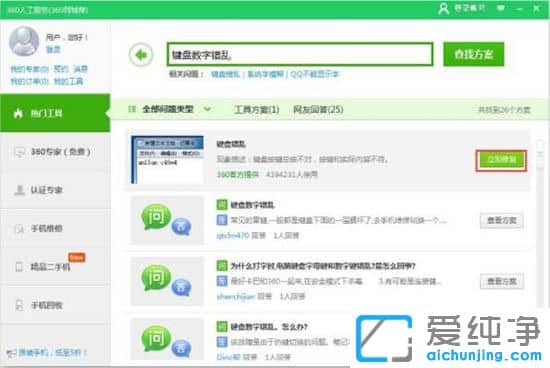Screen dimensions: 550x368
Task: Open the login account icon in title bar
Action: point(444,8)
